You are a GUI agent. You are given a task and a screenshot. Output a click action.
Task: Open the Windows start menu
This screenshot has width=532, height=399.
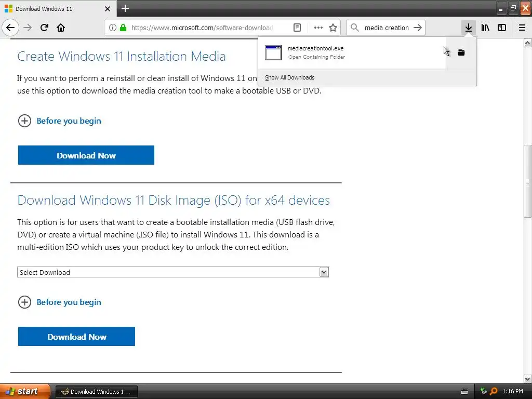coord(25,391)
